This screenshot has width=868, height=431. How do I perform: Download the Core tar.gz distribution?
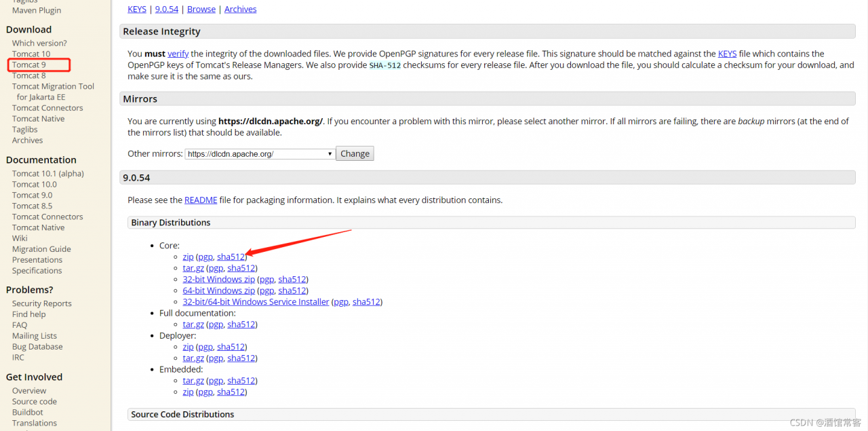point(193,268)
